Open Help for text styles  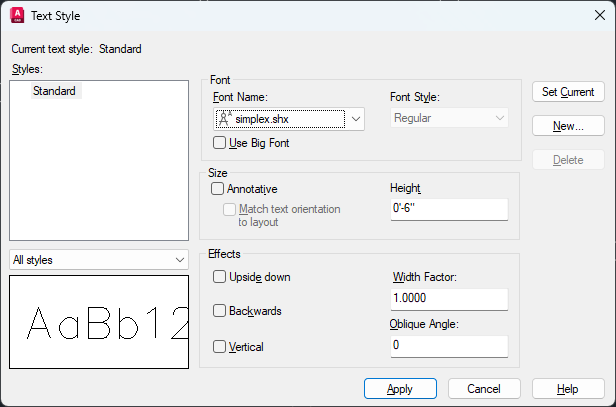(568, 389)
